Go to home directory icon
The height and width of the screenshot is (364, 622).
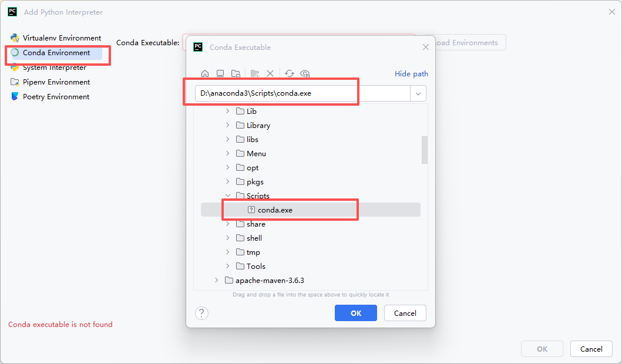pyautogui.click(x=204, y=73)
